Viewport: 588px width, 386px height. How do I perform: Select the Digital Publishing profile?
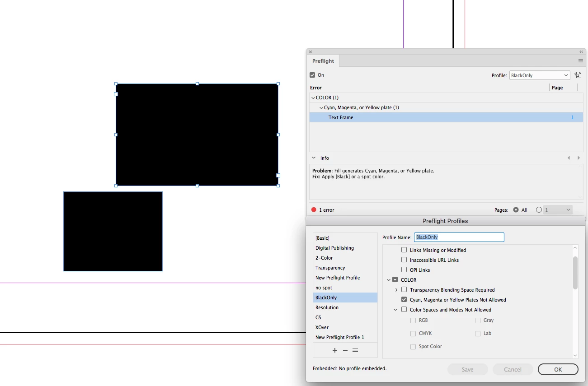point(345,248)
